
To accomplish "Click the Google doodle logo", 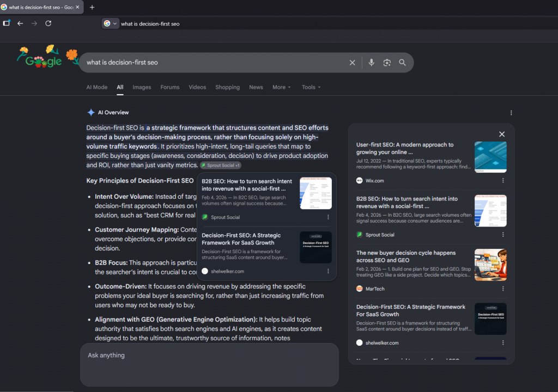I will pos(48,57).
